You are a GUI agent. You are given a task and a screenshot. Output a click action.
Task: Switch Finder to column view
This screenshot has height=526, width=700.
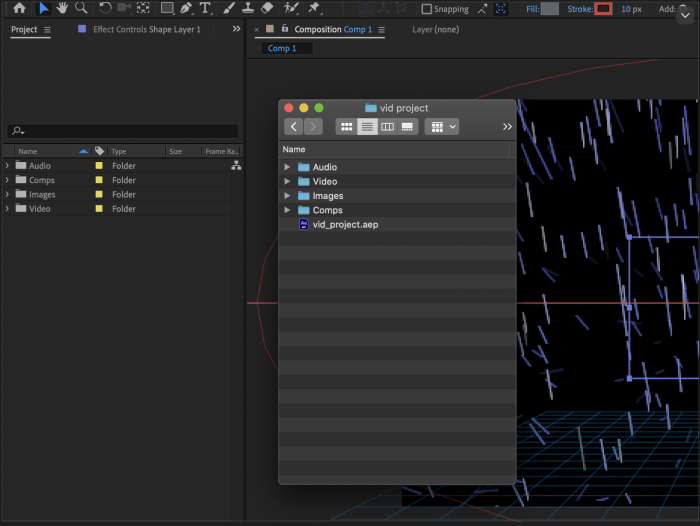387,127
